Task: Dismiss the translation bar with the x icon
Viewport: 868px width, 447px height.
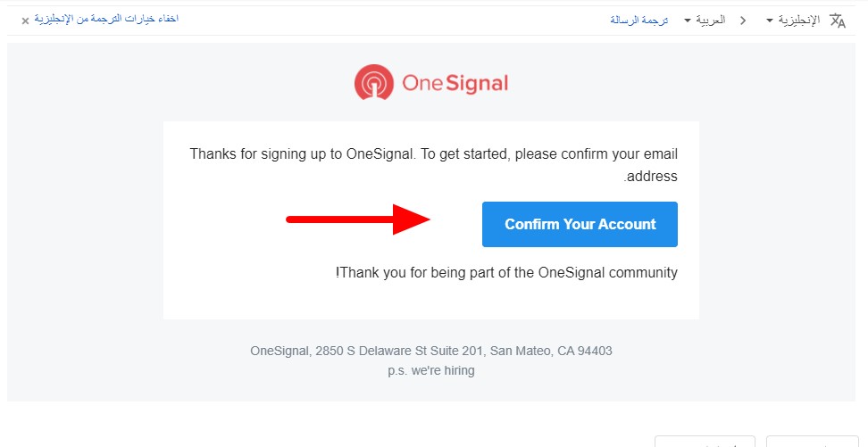Action: pyautogui.click(x=25, y=20)
